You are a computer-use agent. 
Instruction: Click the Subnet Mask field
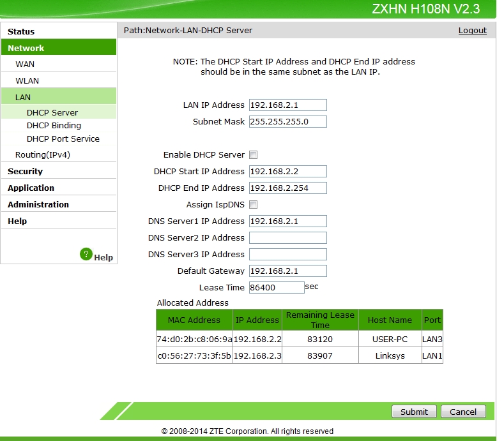click(x=288, y=121)
